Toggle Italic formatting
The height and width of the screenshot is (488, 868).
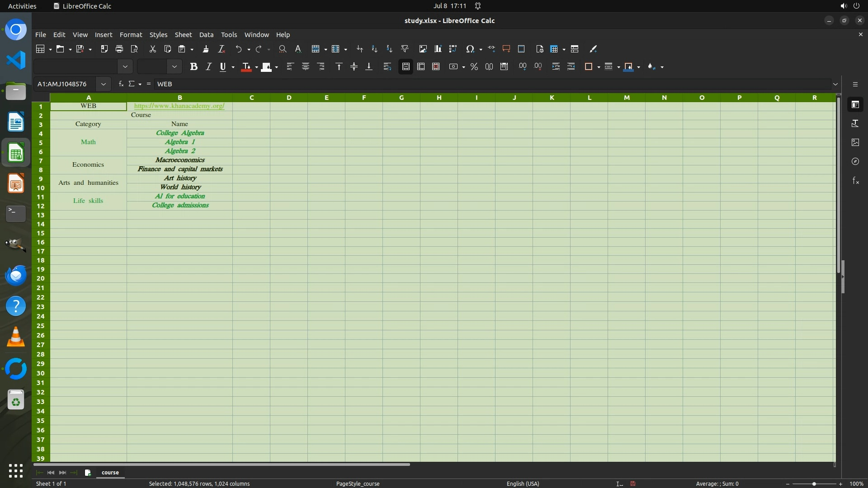[x=208, y=67]
